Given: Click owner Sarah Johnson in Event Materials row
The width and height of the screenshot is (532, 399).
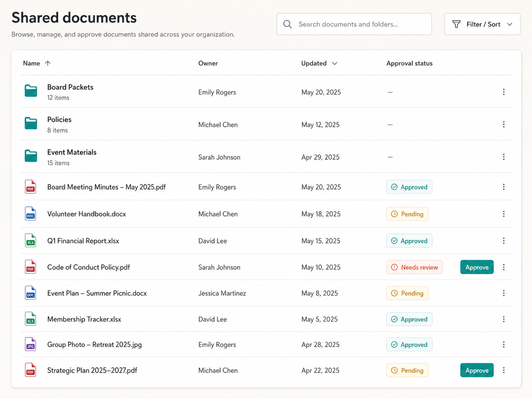Looking at the screenshot, I should [x=219, y=157].
